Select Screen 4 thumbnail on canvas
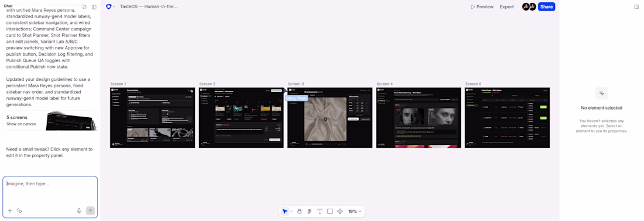The width and height of the screenshot is (644, 221). click(419, 117)
